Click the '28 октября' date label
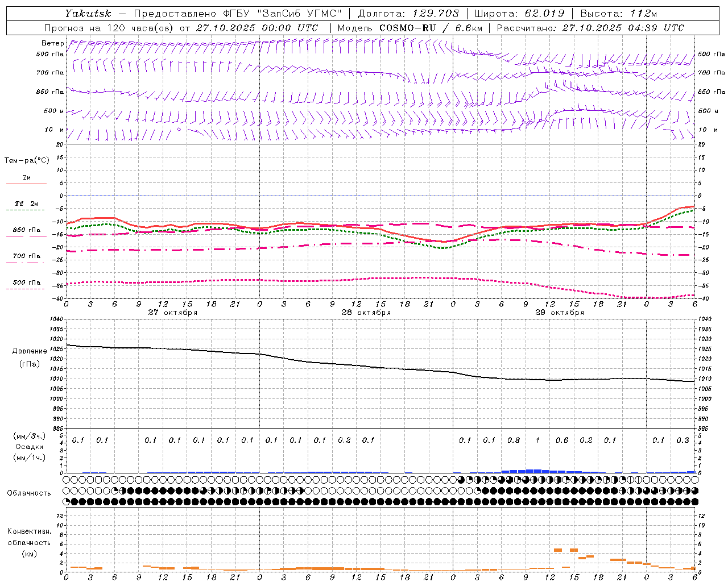Viewport: 728px width, 582px height. 366,313
